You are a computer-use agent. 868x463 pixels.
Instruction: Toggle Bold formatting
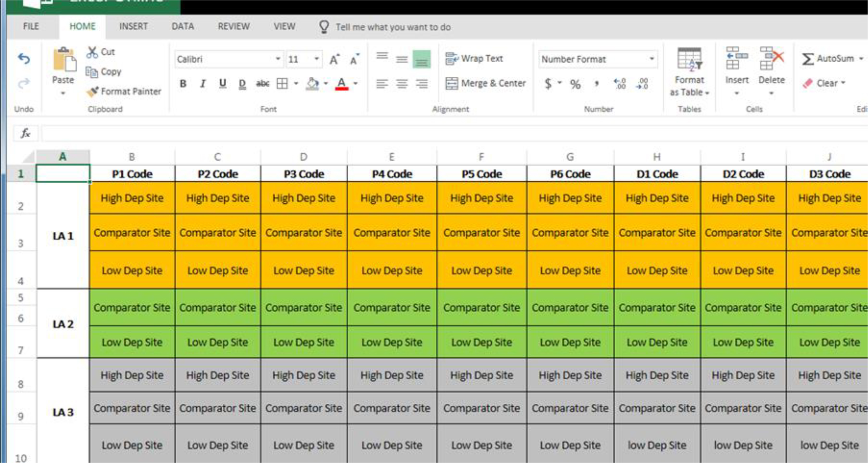pyautogui.click(x=183, y=83)
